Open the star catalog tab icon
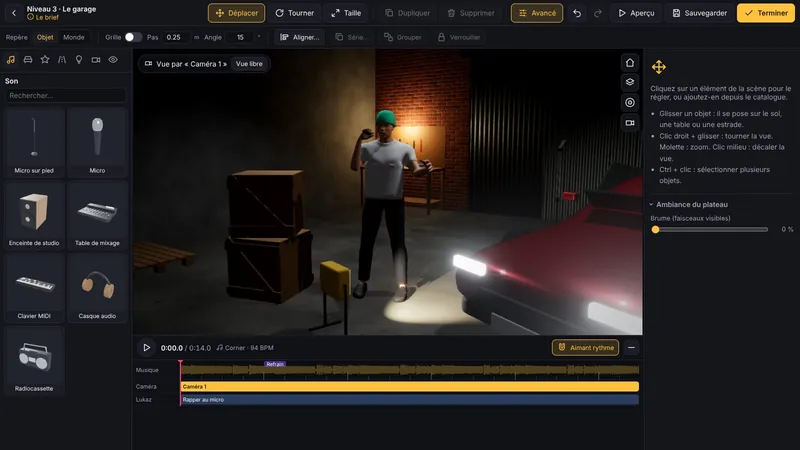Image resolution: width=800 pixels, height=450 pixels. 45,60
